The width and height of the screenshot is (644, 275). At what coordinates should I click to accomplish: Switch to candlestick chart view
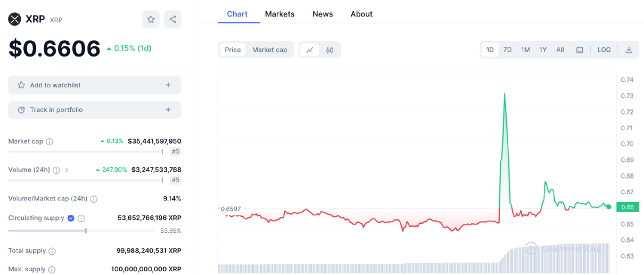click(x=329, y=50)
